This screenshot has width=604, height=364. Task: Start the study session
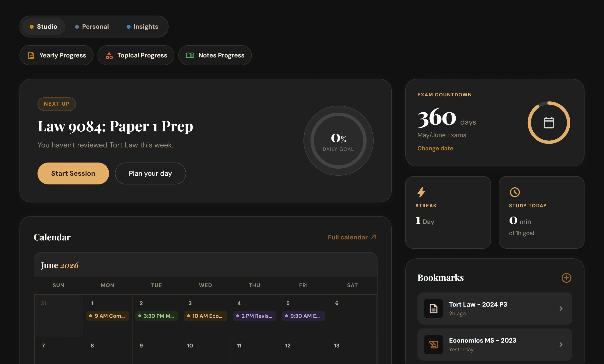point(73,173)
